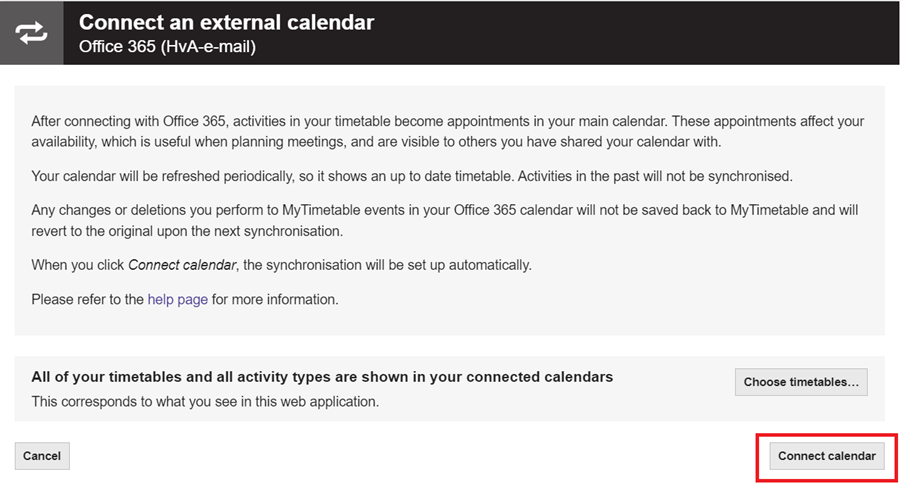
Task: Select the 'Office 365 (HvA-e-mail)' subtitle
Action: [167, 47]
